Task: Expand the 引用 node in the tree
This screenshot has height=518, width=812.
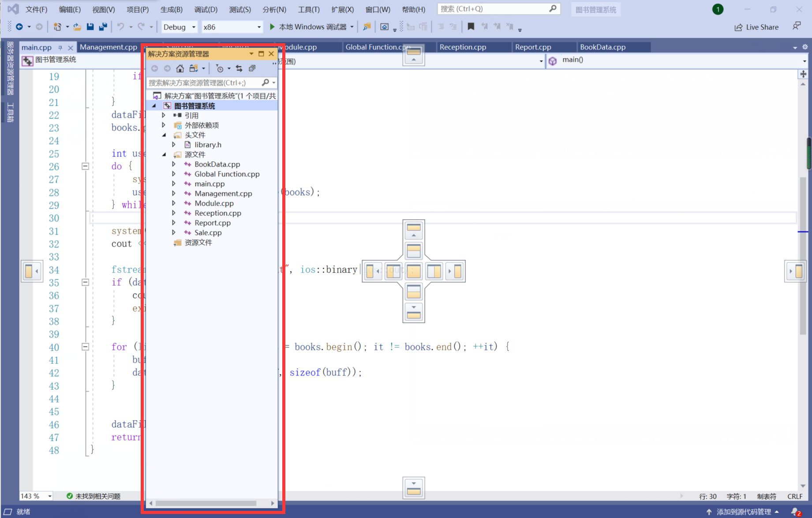Action: 164,116
